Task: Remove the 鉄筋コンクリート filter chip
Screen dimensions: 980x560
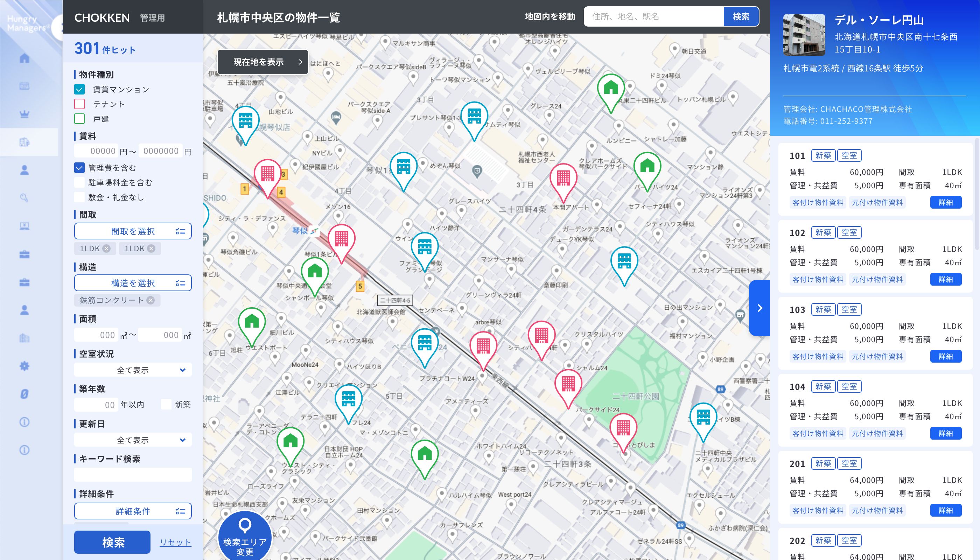Action: (151, 300)
